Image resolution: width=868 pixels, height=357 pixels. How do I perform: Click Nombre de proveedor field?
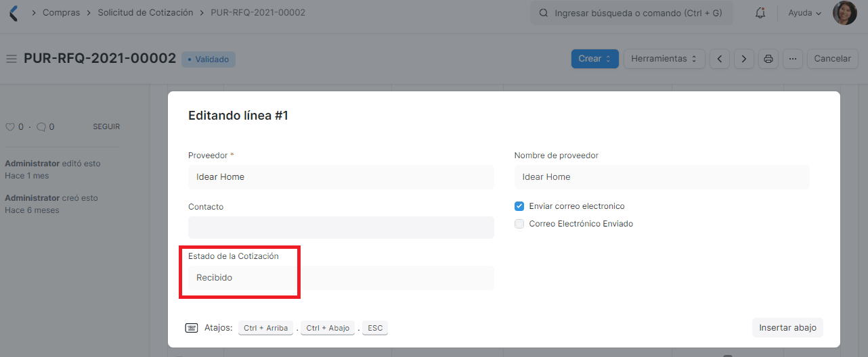(662, 177)
